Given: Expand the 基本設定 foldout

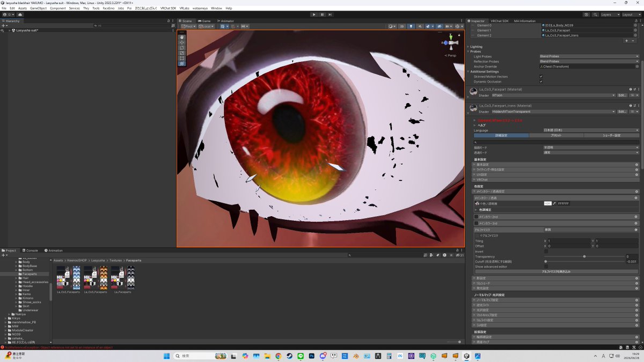Looking at the screenshot, I should click(555, 165).
